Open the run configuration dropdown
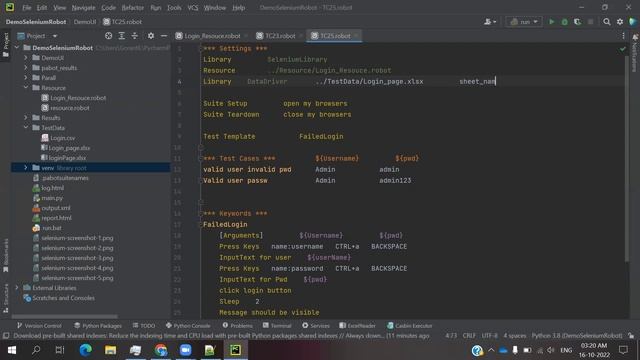The width and height of the screenshot is (640, 360). [x=524, y=22]
